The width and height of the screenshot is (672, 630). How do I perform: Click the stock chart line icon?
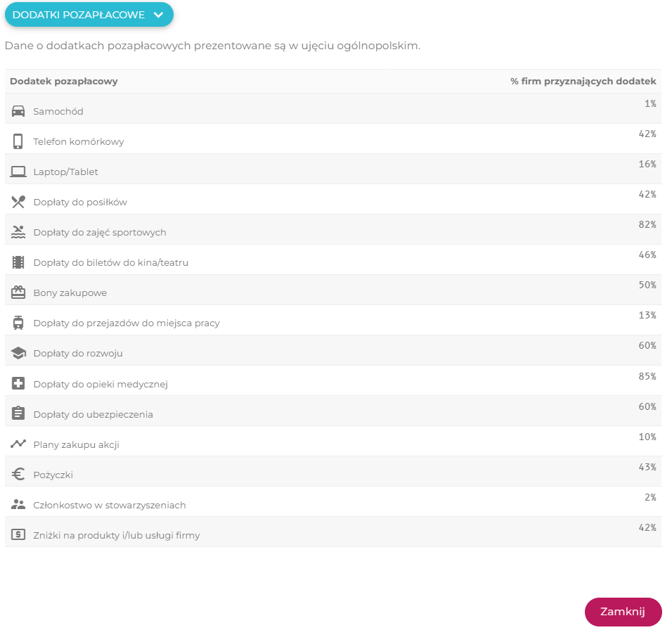click(18, 444)
